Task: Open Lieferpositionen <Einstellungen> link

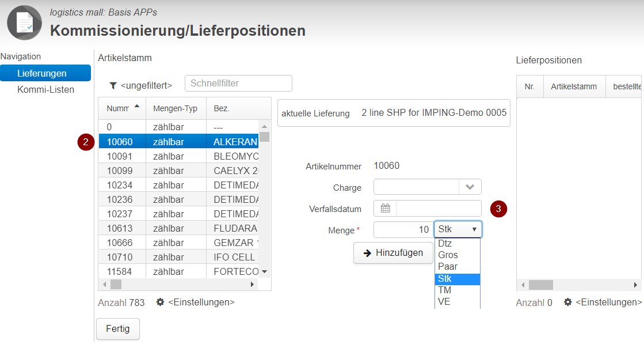Action: pos(609,302)
